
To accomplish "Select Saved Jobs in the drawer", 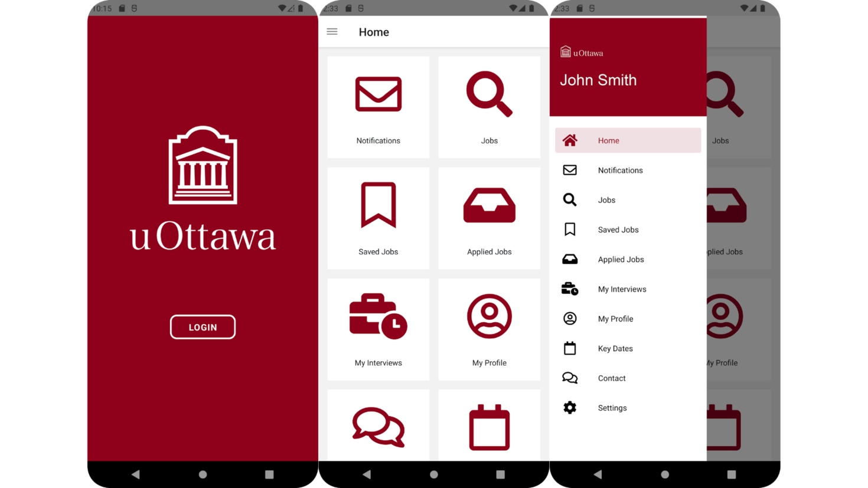I will click(x=618, y=230).
